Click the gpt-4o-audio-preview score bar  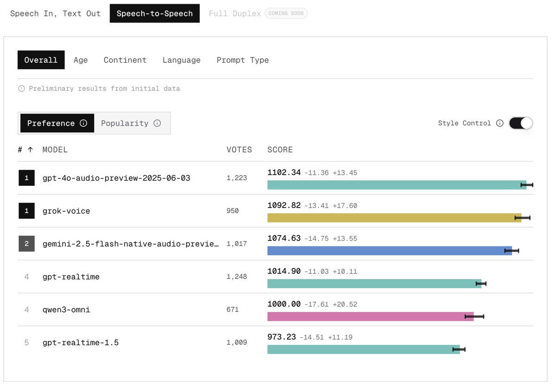397,185
